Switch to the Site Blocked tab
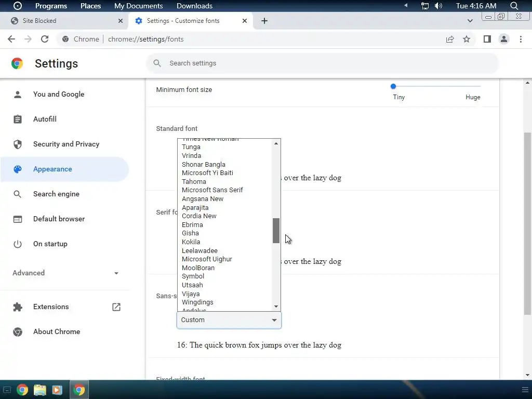This screenshot has width=532, height=399. pyautogui.click(x=64, y=21)
